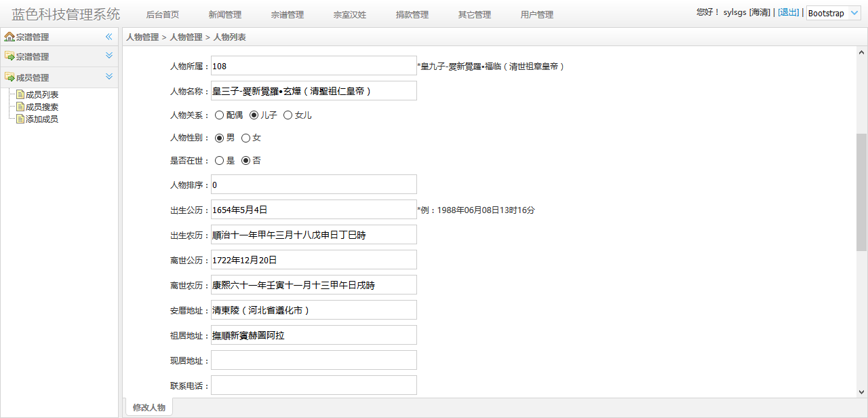Click the folder icon next to 成员管理
This screenshot has width=868, height=418.
9,77
